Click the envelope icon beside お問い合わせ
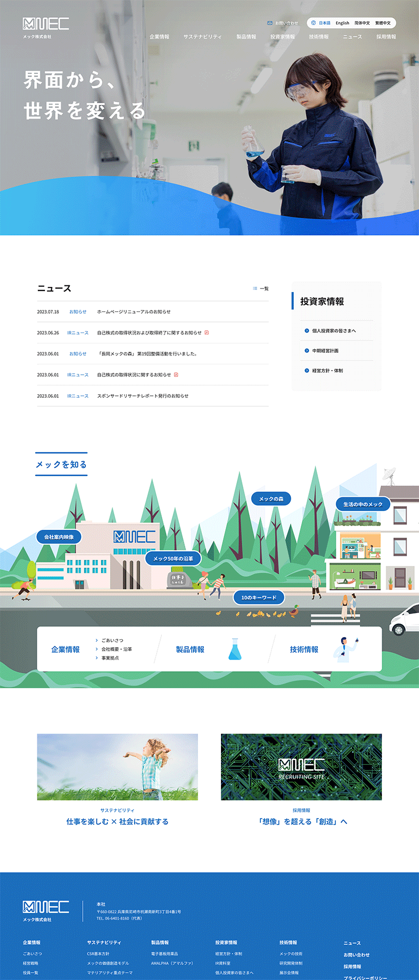Image resolution: width=419 pixels, height=980 pixels. tap(270, 23)
